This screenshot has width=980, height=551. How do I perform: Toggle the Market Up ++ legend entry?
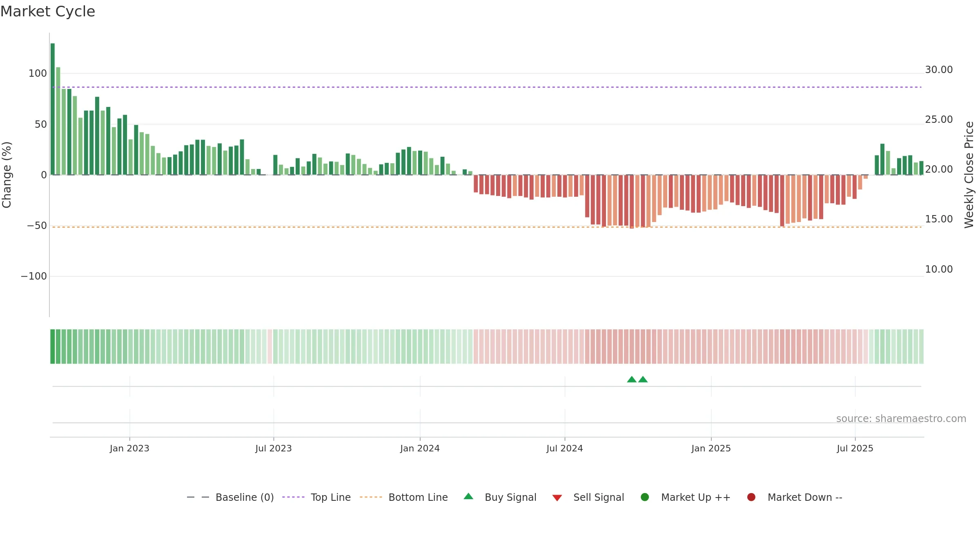click(x=686, y=497)
